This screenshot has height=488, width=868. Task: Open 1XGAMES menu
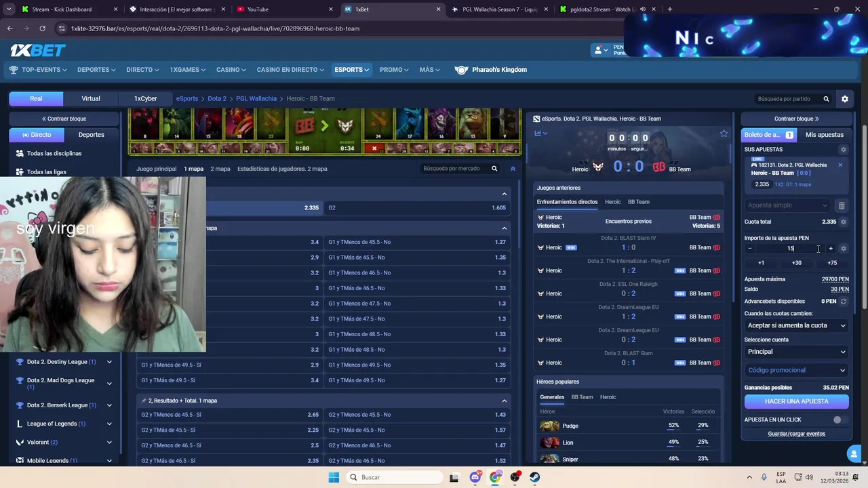188,70
